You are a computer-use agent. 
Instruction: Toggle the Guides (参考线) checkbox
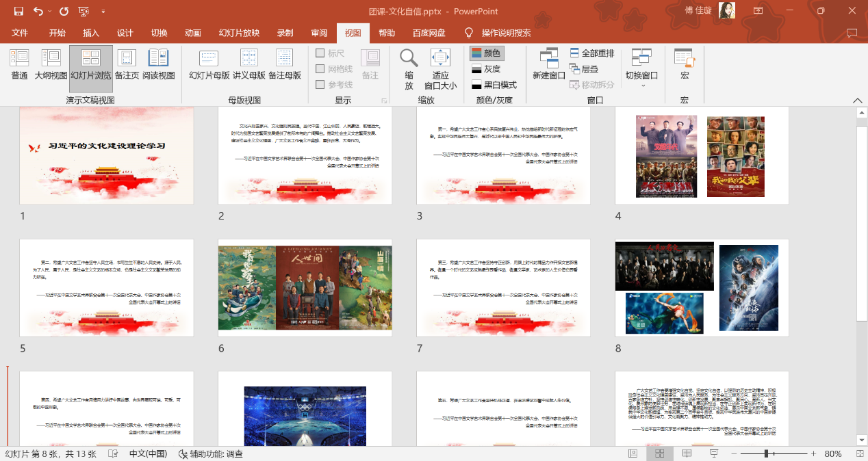320,85
